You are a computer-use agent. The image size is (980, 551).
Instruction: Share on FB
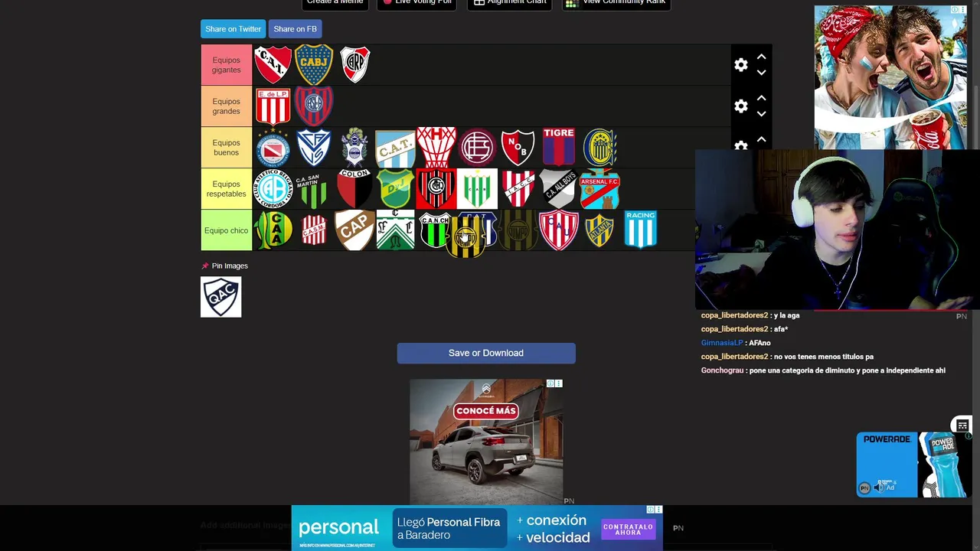click(x=295, y=29)
